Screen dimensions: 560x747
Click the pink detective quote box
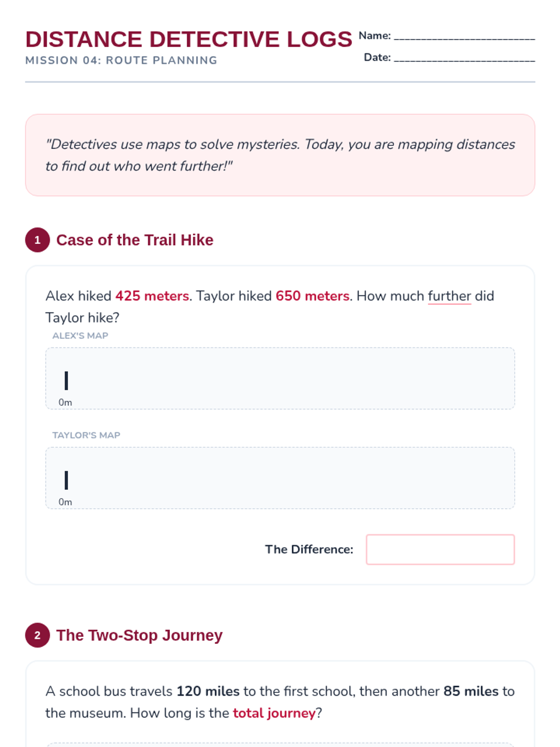click(x=280, y=155)
